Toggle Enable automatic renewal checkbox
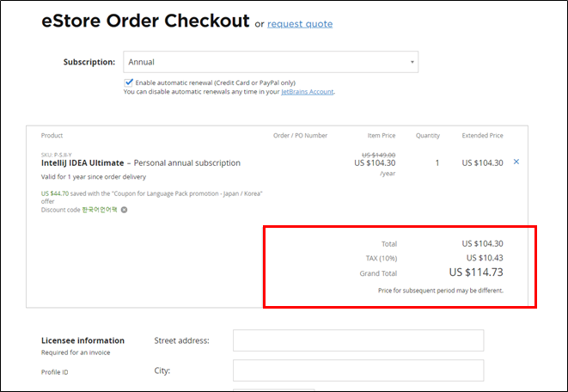Viewport: 568px width, 392px height. [129, 83]
